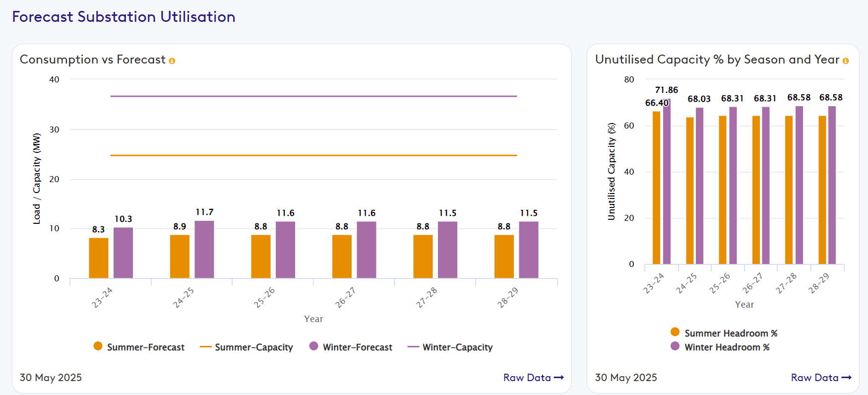Select the 10.3 winter forecast bar for 23-24
The height and width of the screenshot is (395, 868).
pos(123,253)
